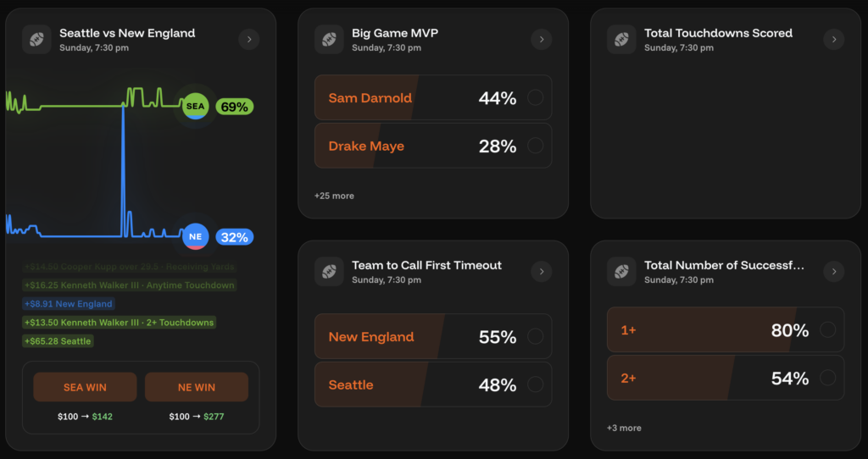Screen dimensions: 868x459
Task: Click the football icon on Total Number of Successful card
Action: point(622,271)
